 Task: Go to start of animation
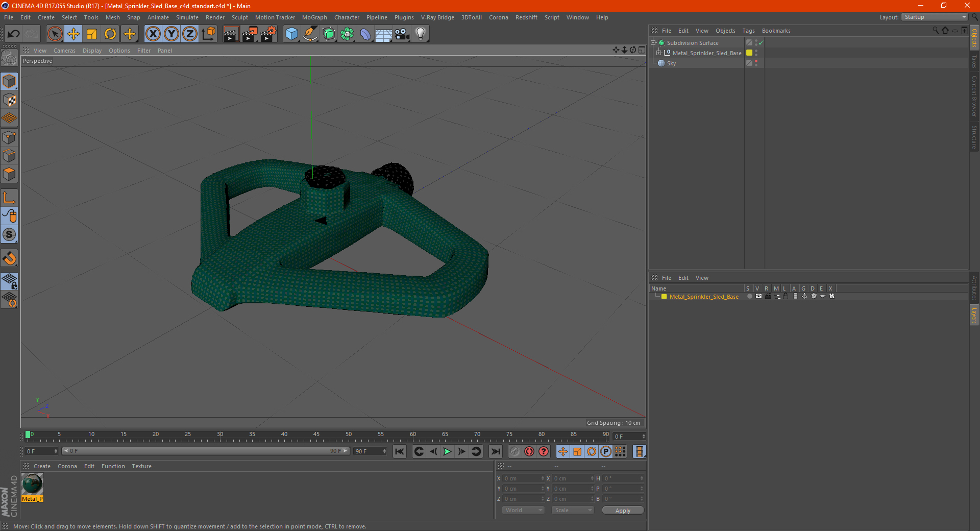(x=400, y=451)
